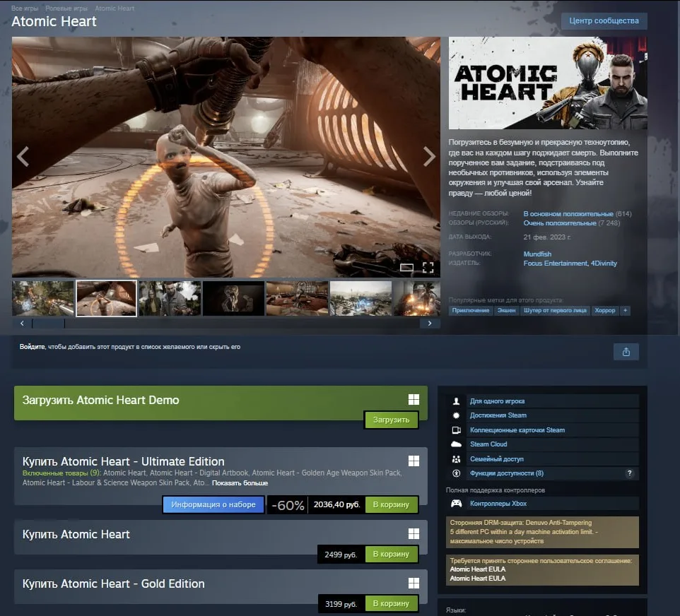The height and width of the screenshot is (616, 680).
Task: Select Приключение tag
Action: pos(471,310)
